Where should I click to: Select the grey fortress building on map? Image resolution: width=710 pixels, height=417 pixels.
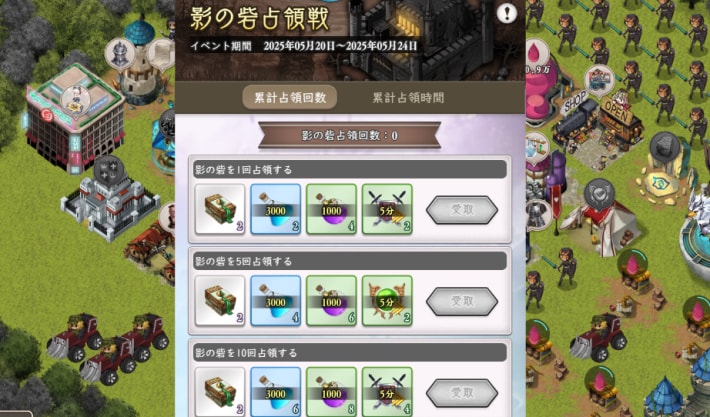coord(109,206)
